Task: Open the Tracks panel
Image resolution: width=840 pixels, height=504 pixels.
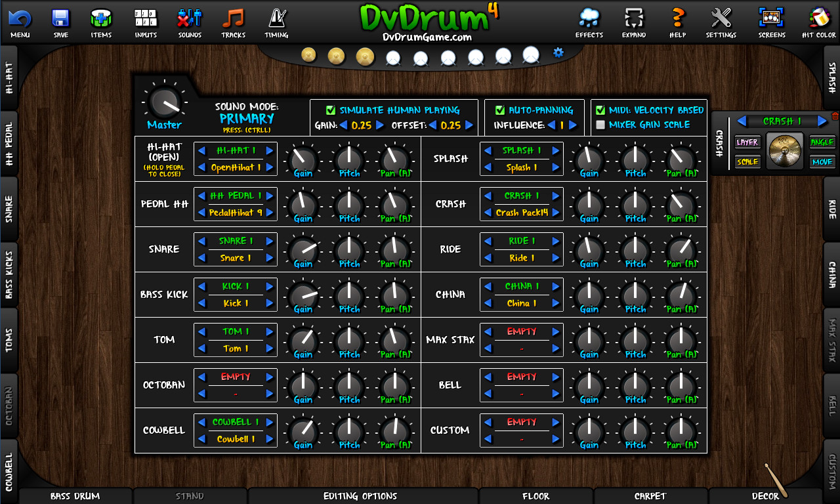Action: coord(233,22)
